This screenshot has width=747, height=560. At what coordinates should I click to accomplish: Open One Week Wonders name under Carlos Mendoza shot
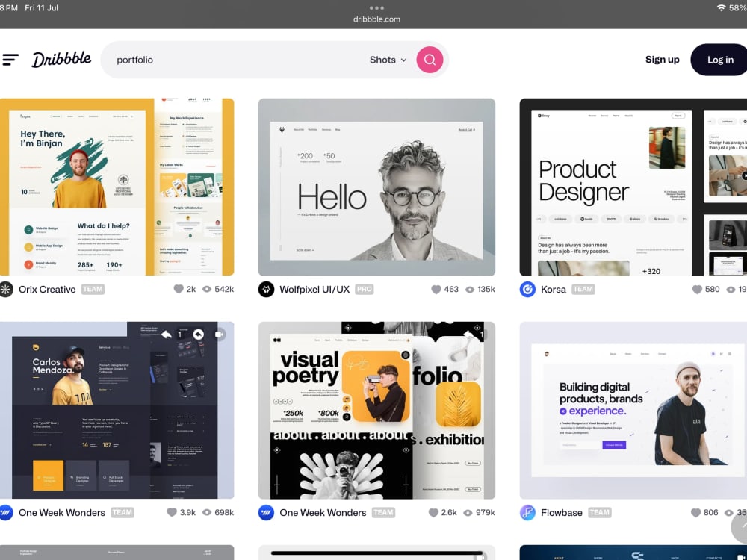click(62, 513)
